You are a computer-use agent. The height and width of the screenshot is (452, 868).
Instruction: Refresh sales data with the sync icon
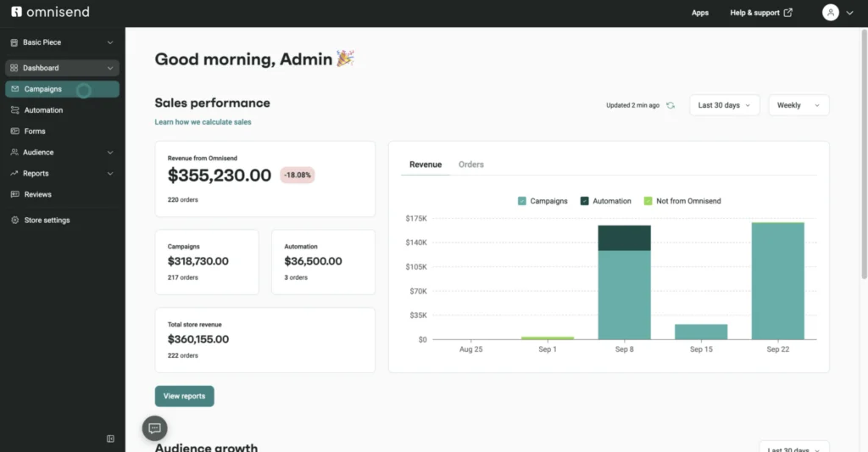(x=670, y=105)
